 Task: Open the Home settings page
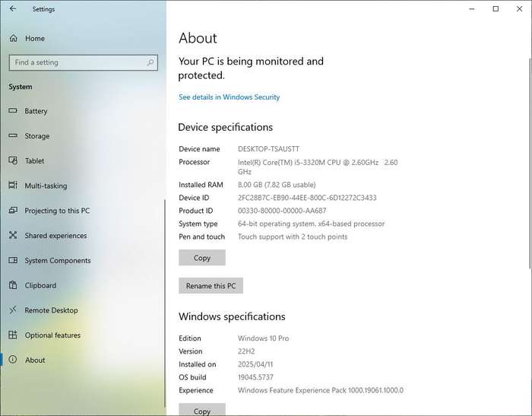click(83, 38)
